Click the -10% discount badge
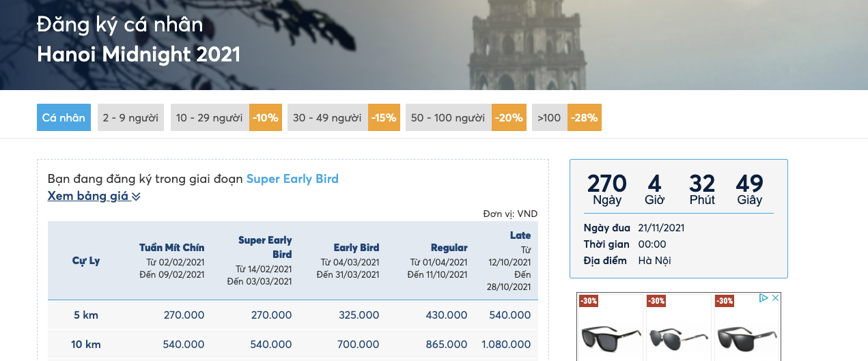The width and height of the screenshot is (868, 361). [x=266, y=117]
